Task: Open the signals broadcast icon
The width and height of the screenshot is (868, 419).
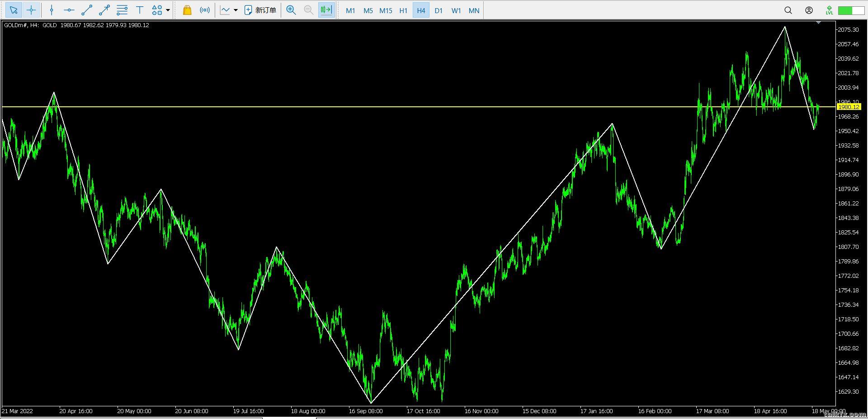Action: 205,10
